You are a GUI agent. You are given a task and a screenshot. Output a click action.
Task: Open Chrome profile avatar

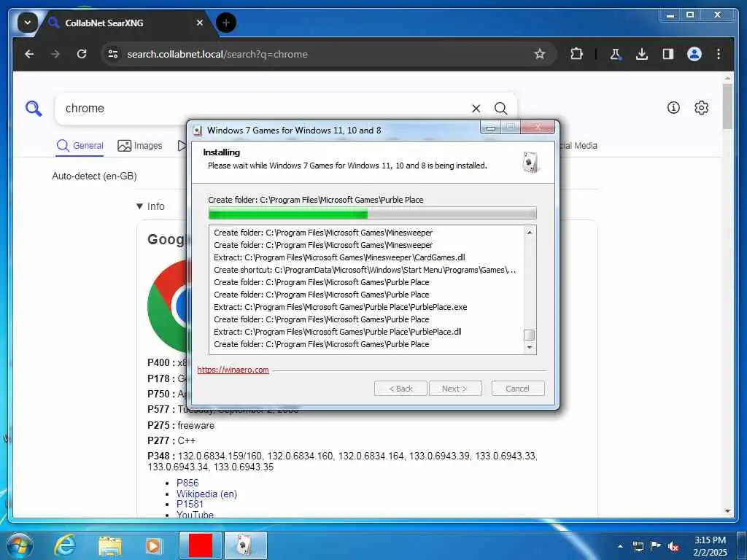click(694, 54)
